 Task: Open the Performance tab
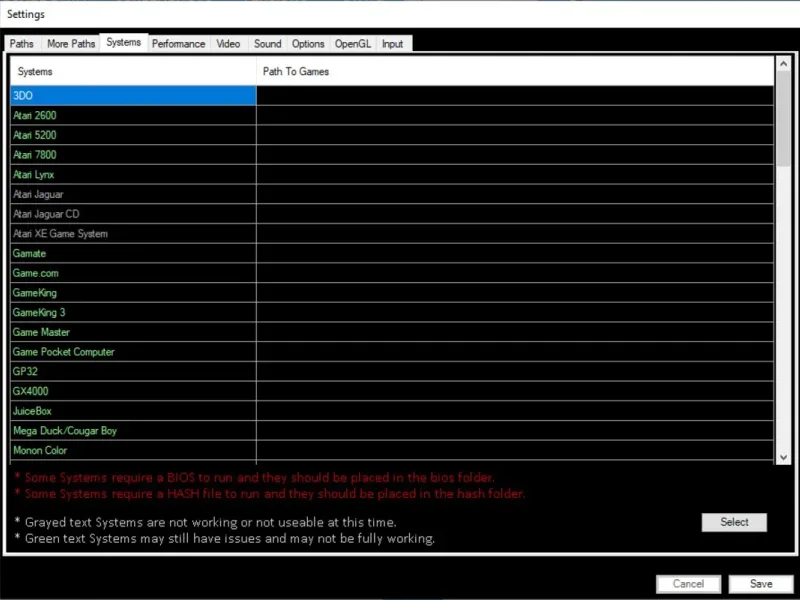pyautogui.click(x=179, y=44)
